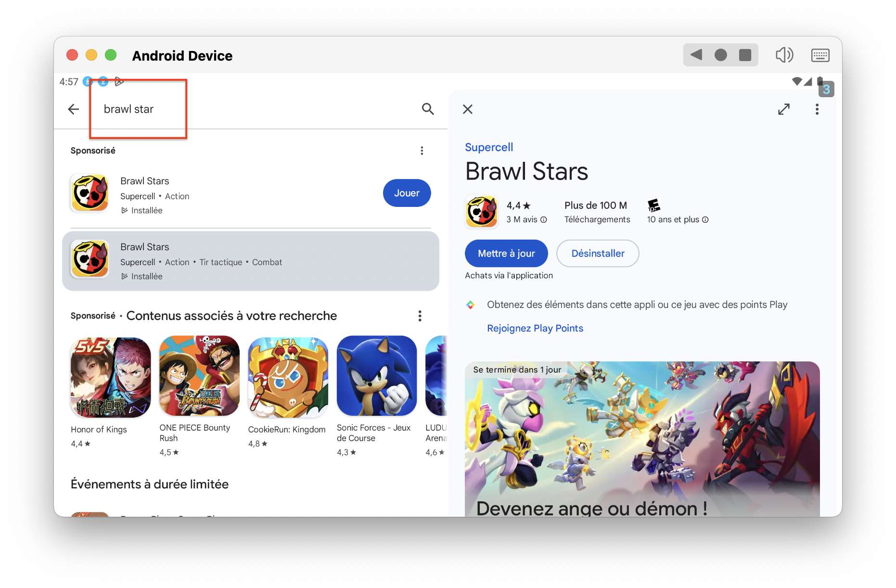Click the green maximize window button
896x588 pixels.
pos(111,55)
